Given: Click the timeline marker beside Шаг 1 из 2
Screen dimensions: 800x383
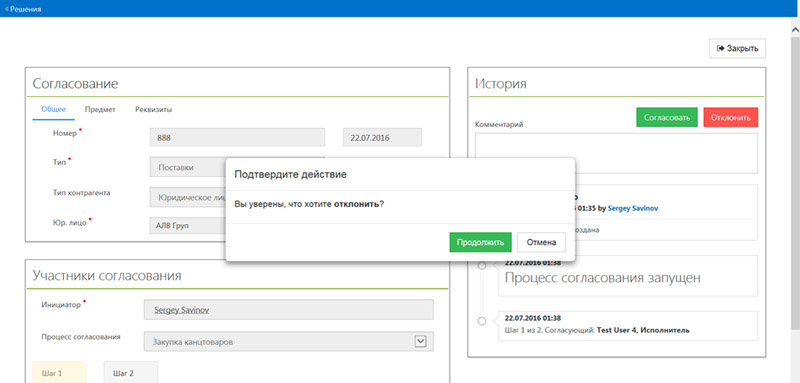Looking at the screenshot, I should (x=481, y=321).
